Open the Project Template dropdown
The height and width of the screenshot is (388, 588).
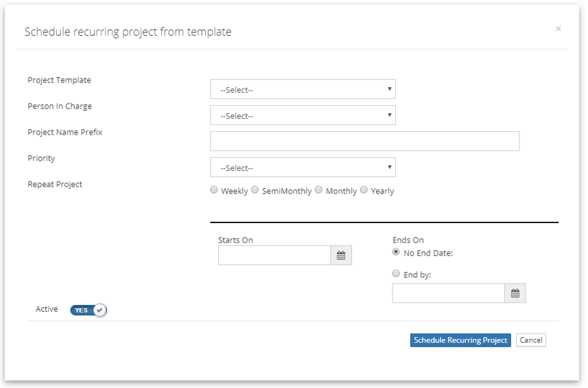[303, 89]
